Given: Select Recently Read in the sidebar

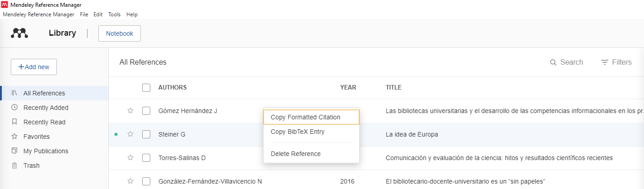Looking at the screenshot, I should 54,122.
